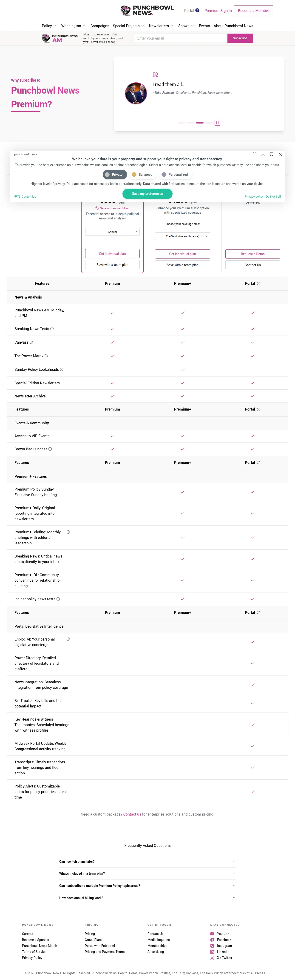Click the Request a Demo button
Viewport: 295px width, 980px height.
[253, 254]
